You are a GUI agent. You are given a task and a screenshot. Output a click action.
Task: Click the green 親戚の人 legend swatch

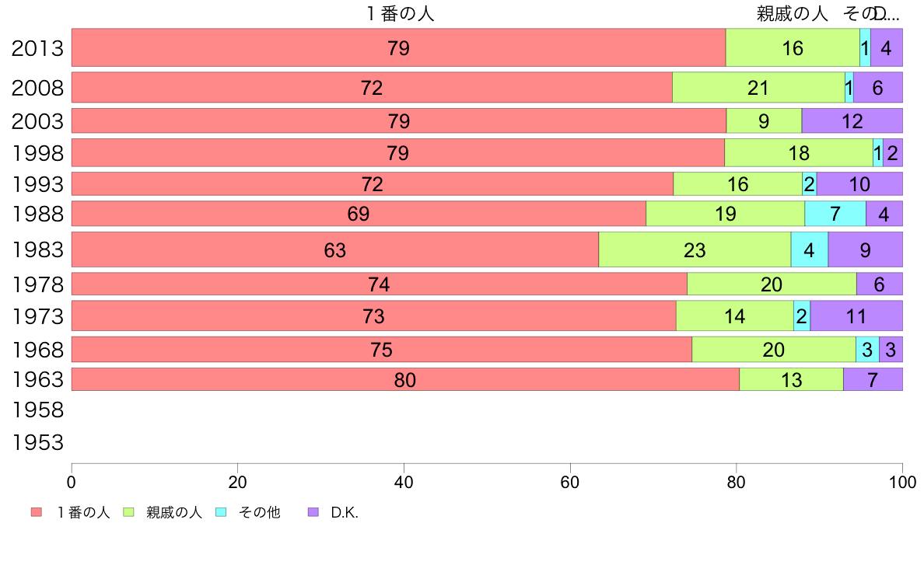pyautogui.click(x=129, y=512)
